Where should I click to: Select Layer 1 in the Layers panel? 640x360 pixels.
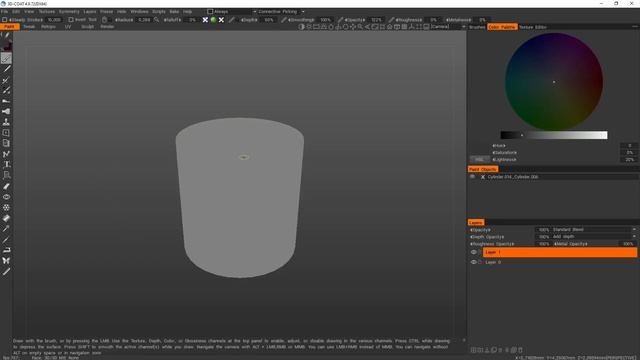pyautogui.click(x=560, y=252)
